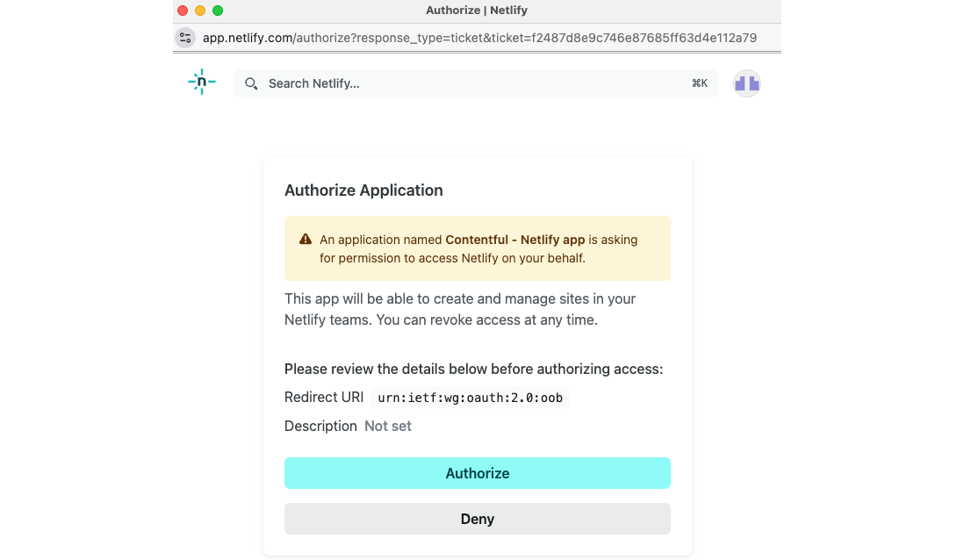
Task: Click the 'Please review the details' bold text
Action: (473, 369)
